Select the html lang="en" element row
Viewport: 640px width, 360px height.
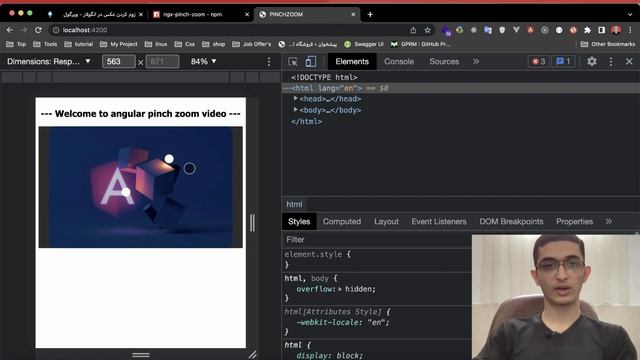(x=461, y=88)
